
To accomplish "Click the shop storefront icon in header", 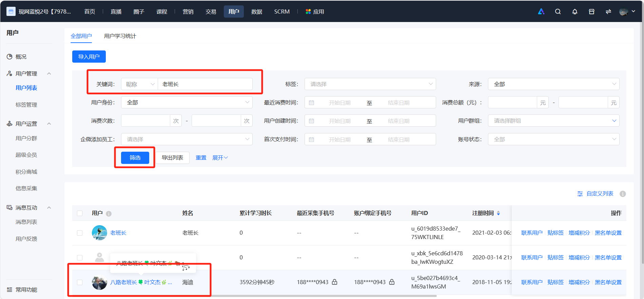I will click(591, 12).
